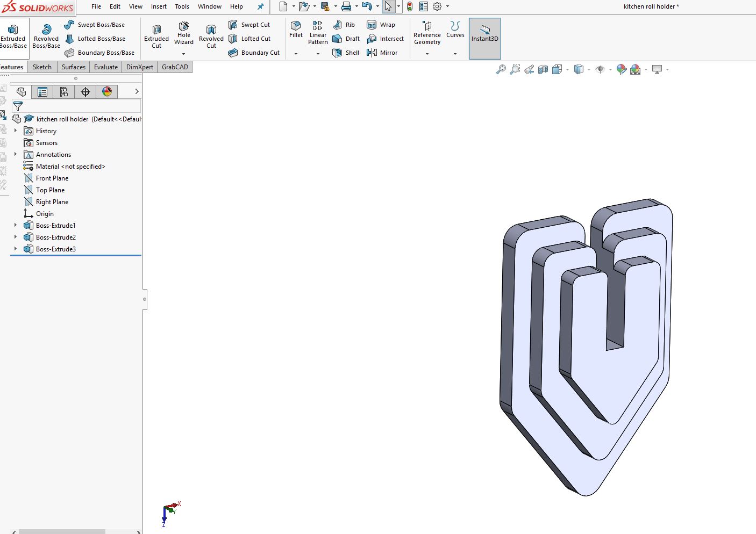
Task: Click Material <not specified> item
Action: (65, 166)
